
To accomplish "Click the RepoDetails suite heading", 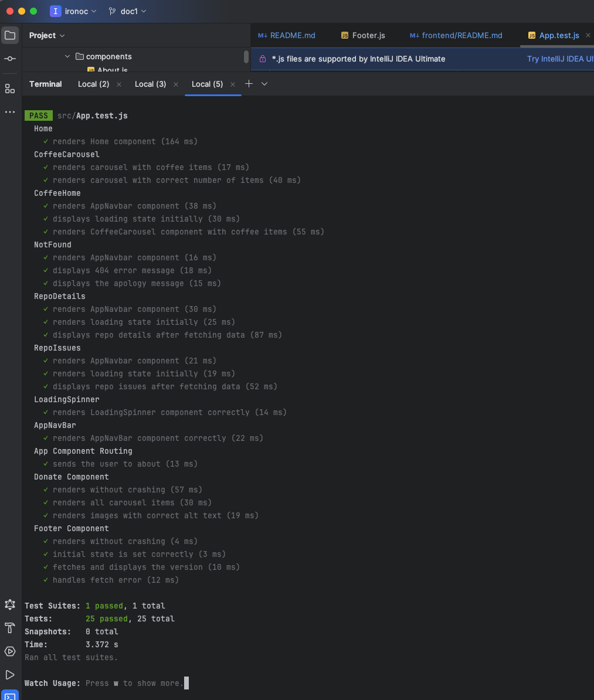I will (59, 297).
